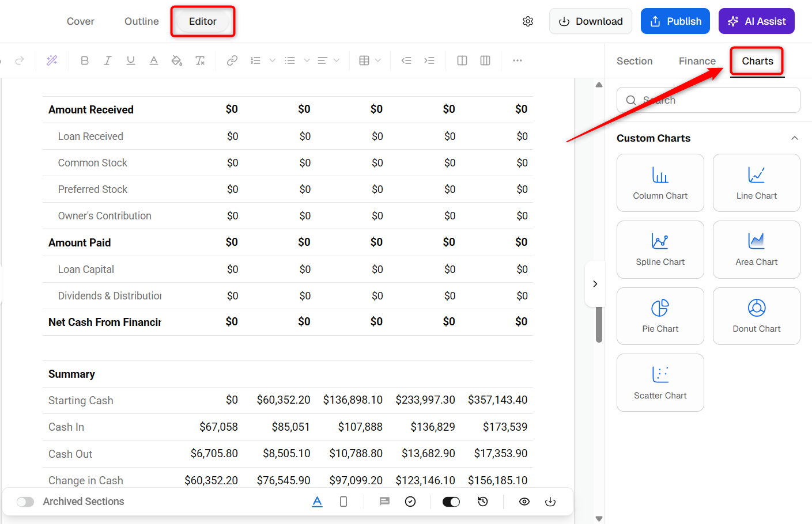
Task: Click the redo arrow in the toolbar
Action: point(20,60)
